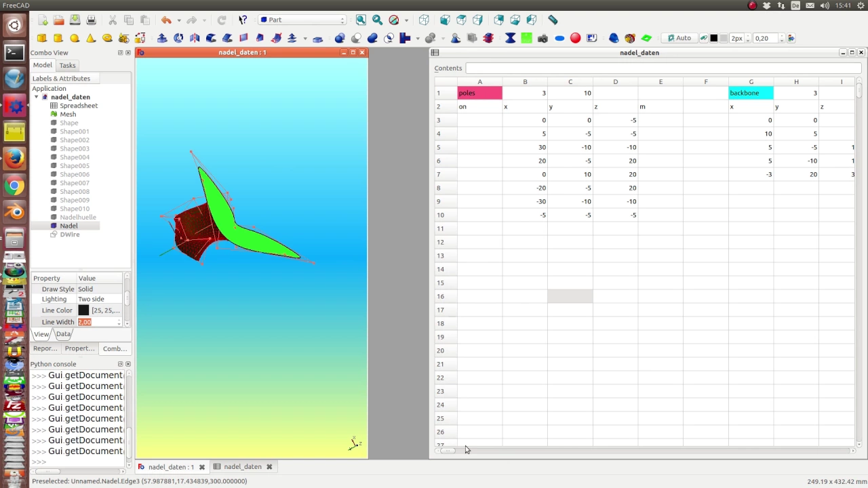Click the Refresh/recompute icon
The image size is (868, 488).
coord(222,20)
